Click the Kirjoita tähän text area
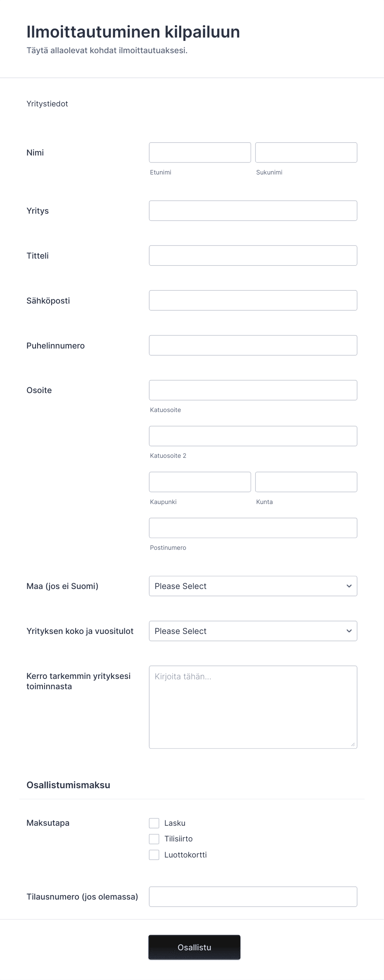Screen dimensions: 384x980 (253, 707)
